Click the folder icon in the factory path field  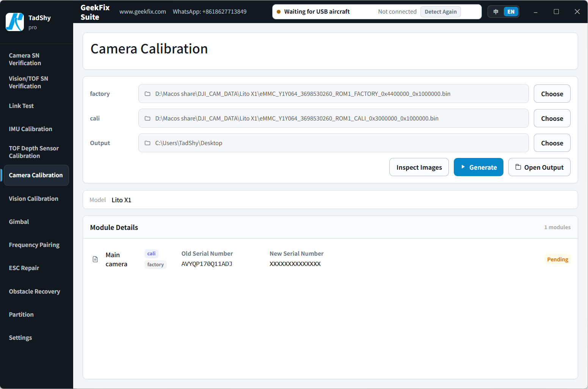pyautogui.click(x=147, y=94)
